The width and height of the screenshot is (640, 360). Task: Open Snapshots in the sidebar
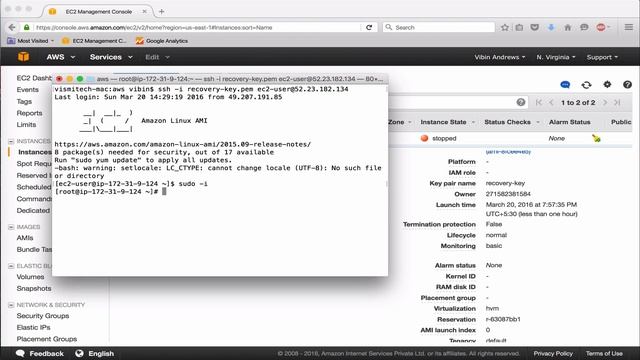[34, 288]
